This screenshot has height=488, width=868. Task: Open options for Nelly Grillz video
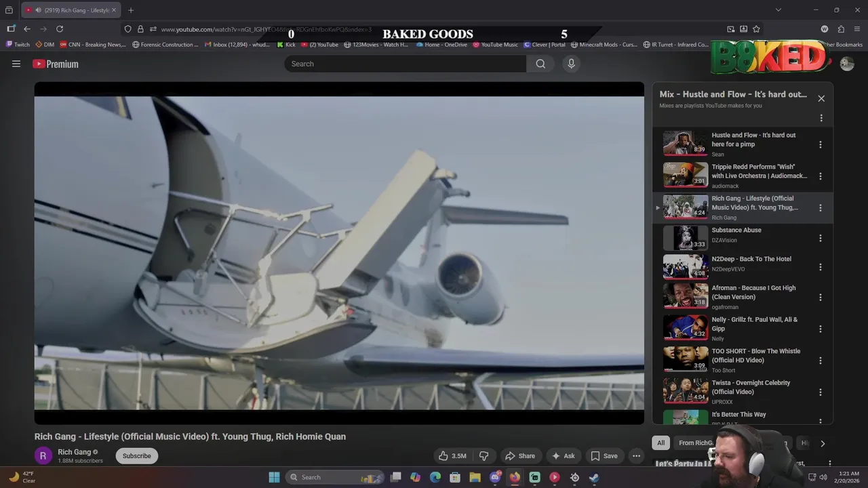821,329
